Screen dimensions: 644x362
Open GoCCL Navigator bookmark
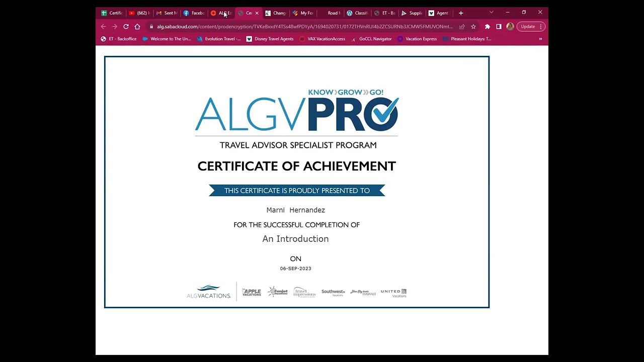tap(371, 39)
